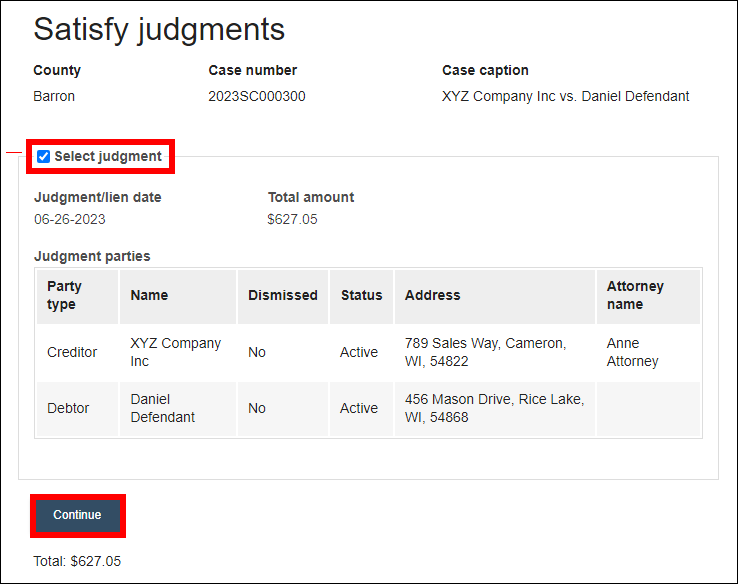Click the Total: $627.05 text below Continue

pyautogui.click(x=77, y=562)
